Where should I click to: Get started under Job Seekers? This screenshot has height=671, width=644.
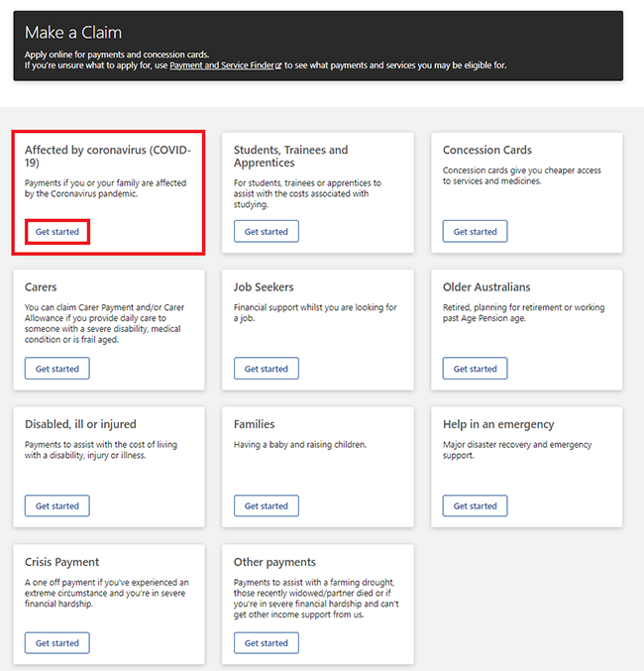(x=267, y=369)
